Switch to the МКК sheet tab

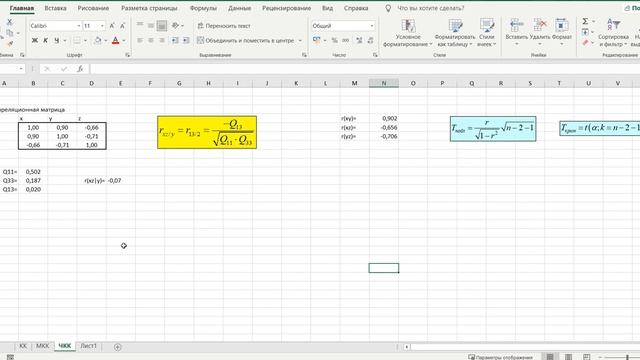point(42,346)
